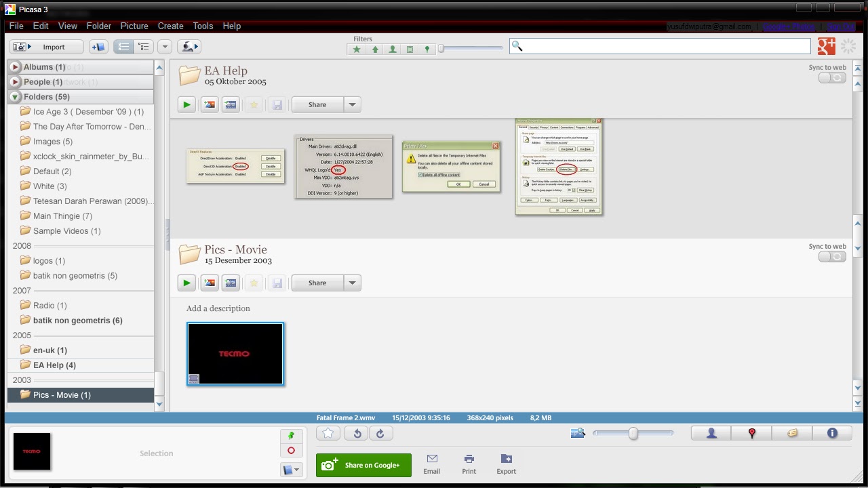Create movie presentation from Pics - Movie folder
Viewport: 868px width, 488px height.
coord(231,283)
